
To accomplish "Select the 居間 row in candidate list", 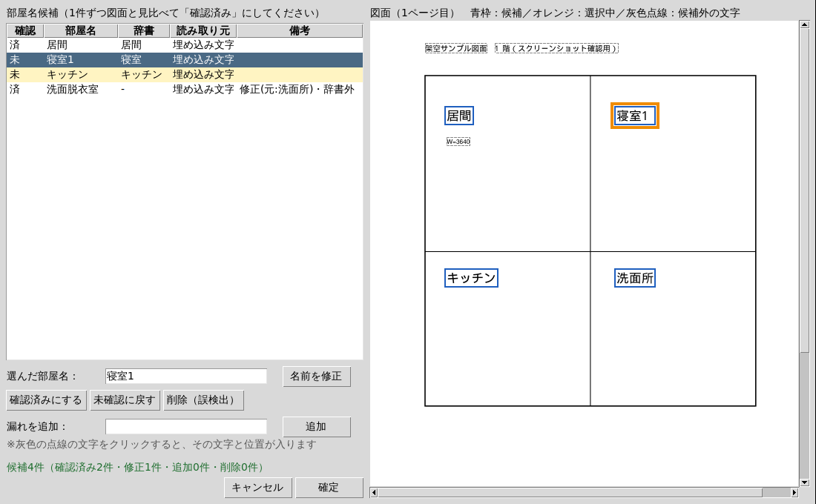I will (185, 45).
